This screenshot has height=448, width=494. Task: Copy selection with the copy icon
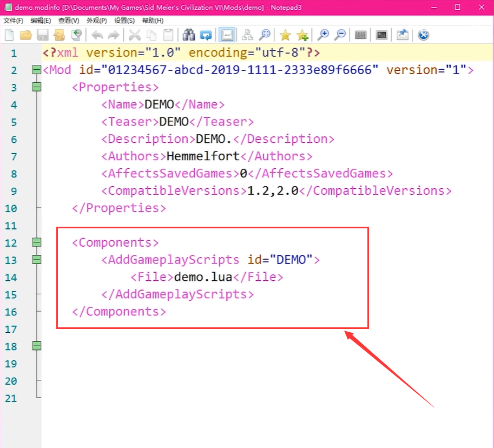[x=152, y=35]
